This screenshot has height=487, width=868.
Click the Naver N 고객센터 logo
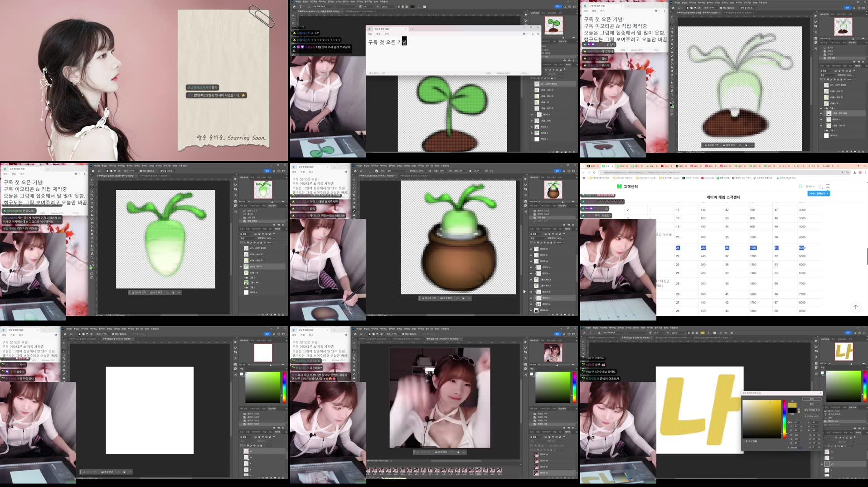click(627, 186)
